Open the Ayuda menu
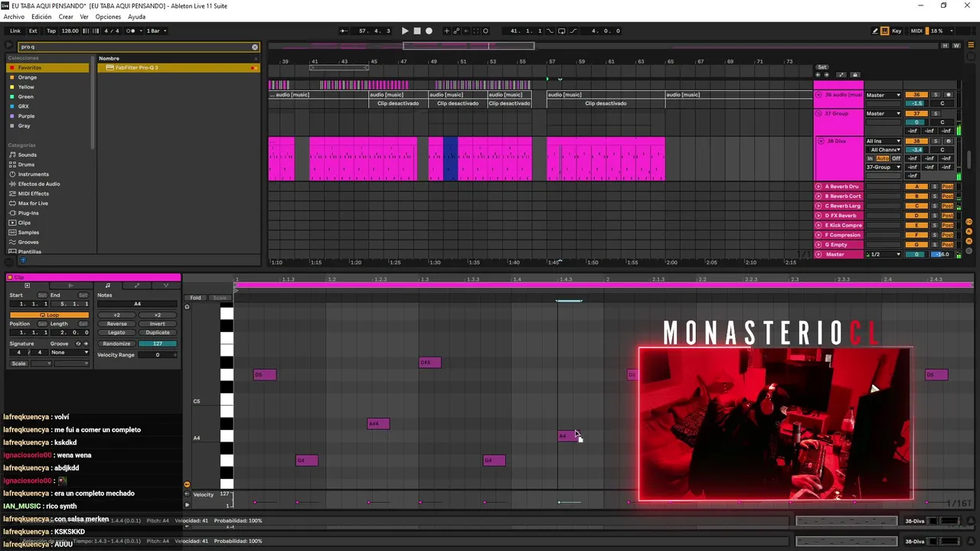Screen dimensions: 980x551 coord(136,17)
